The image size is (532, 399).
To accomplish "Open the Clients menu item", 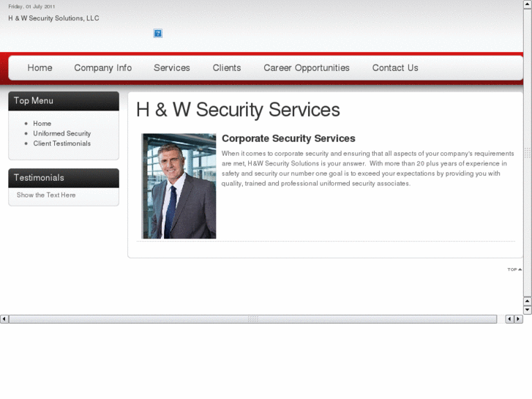I will click(227, 68).
